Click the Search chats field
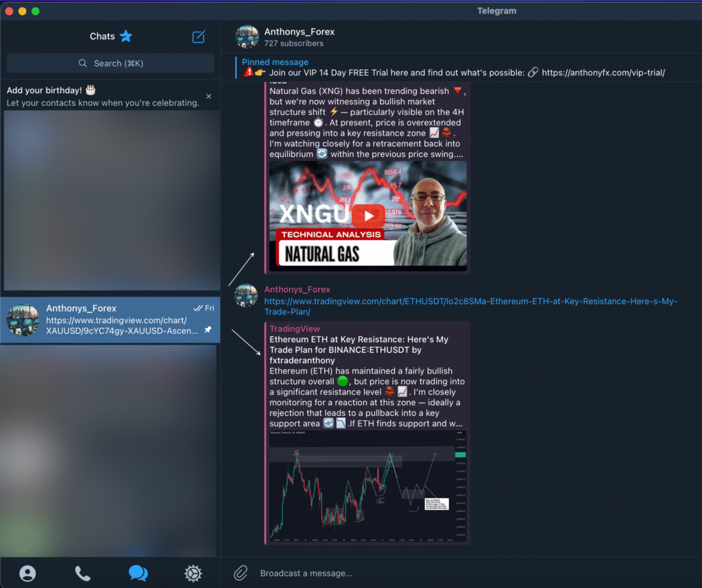The image size is (702, 588). coord(110,63)
